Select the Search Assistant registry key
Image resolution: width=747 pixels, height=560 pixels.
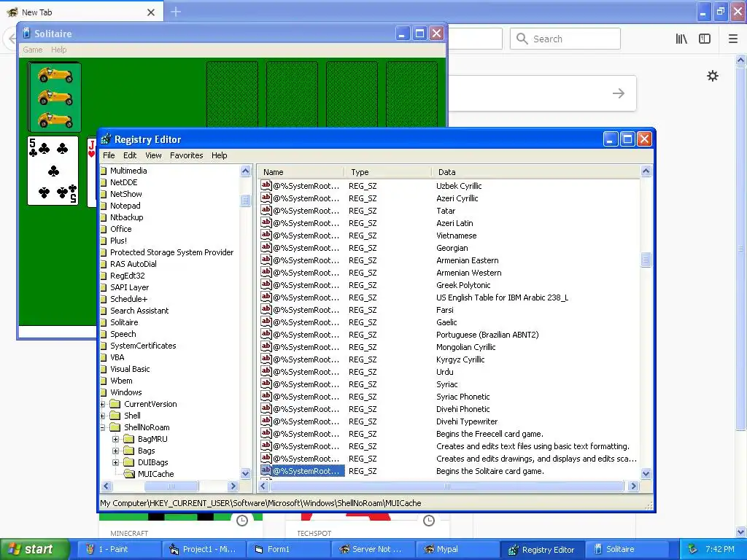[x=139, y=311]
